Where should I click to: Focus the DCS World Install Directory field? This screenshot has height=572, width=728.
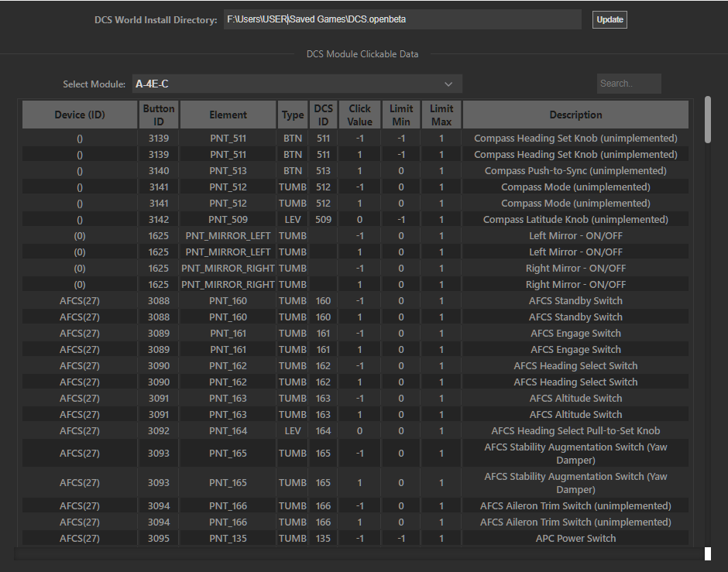tap(402, 19)
